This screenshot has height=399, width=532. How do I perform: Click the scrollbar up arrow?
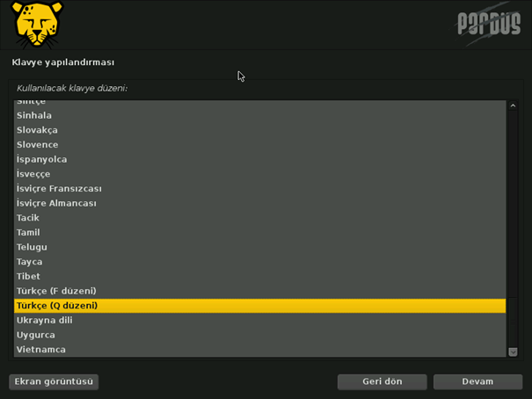(x=513, y=106)
